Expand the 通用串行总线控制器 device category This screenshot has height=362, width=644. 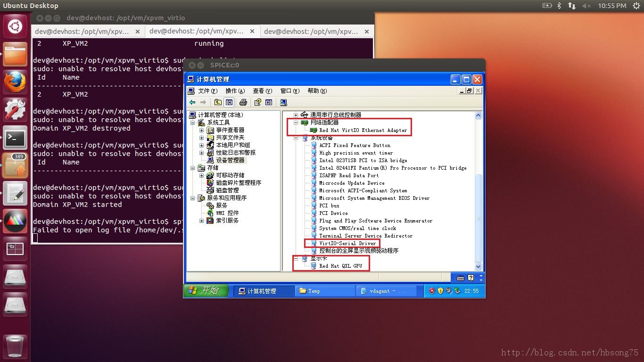point(296,115)
